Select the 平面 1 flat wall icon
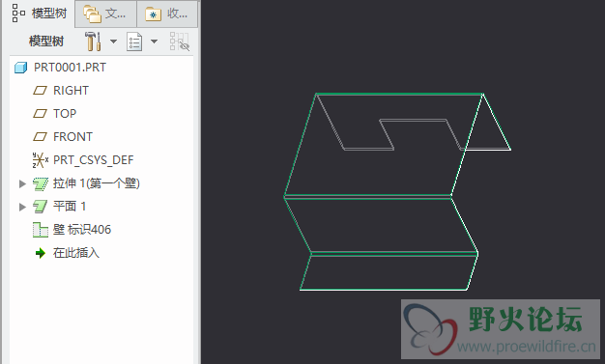Image resolution: width=605 pixels, height=364 pixels. (41, 207)
